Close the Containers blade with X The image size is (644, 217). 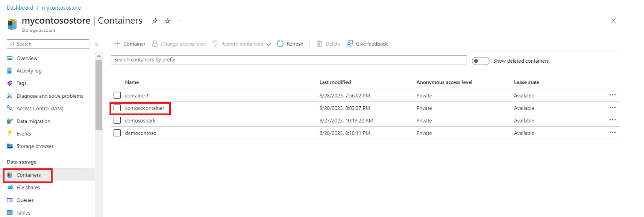[614, 21]
